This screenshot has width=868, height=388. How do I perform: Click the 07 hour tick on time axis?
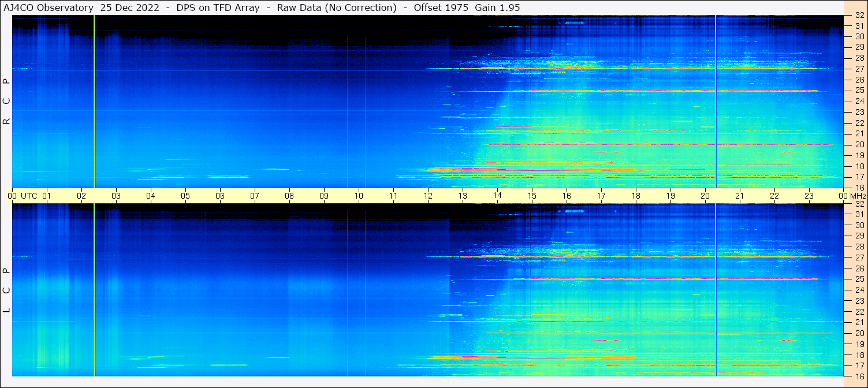tap(255, 196)
